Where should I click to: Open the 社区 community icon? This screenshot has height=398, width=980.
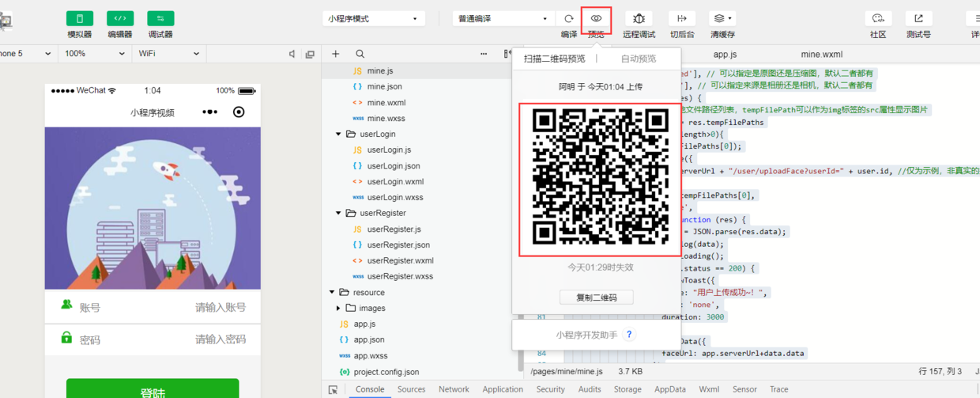(878, 18)
